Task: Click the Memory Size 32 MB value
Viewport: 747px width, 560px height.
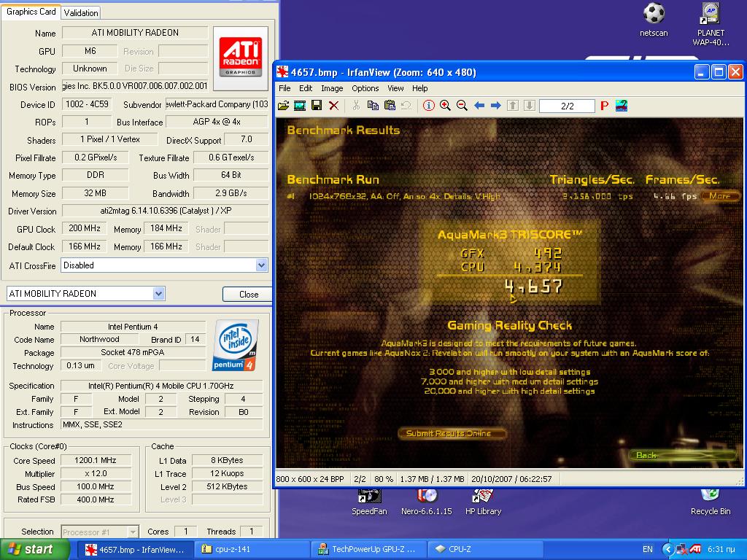Action: coord(96,192)
